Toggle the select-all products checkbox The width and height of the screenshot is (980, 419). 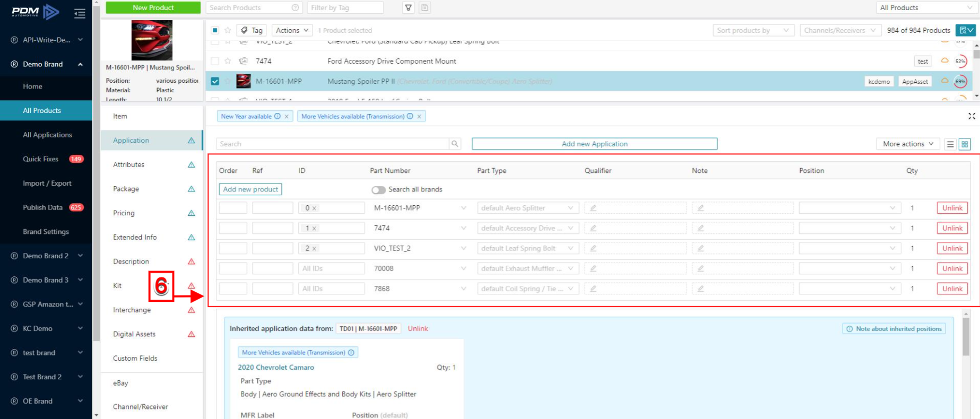215,30
